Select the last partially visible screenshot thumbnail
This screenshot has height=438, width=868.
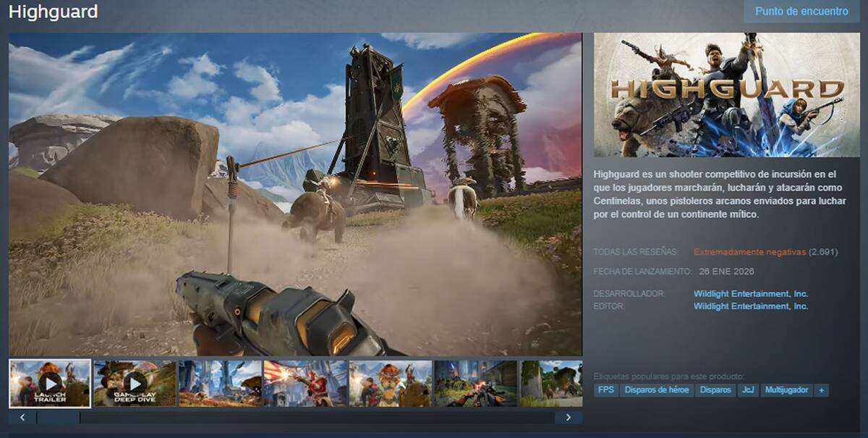tap(551, 383)
